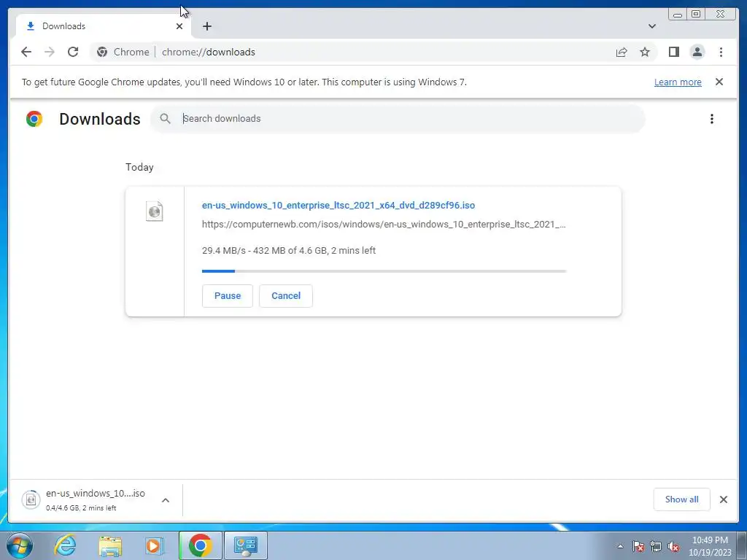Open the profile avatar menu
This screenshot has height=560, width=747.
pyautogui.click(x=697, y=52)
